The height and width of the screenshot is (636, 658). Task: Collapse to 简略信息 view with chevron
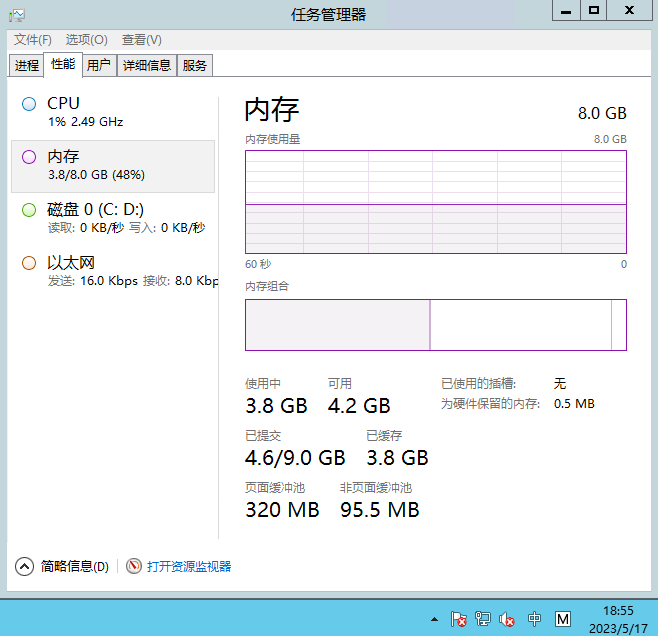(x=25, y=567)
